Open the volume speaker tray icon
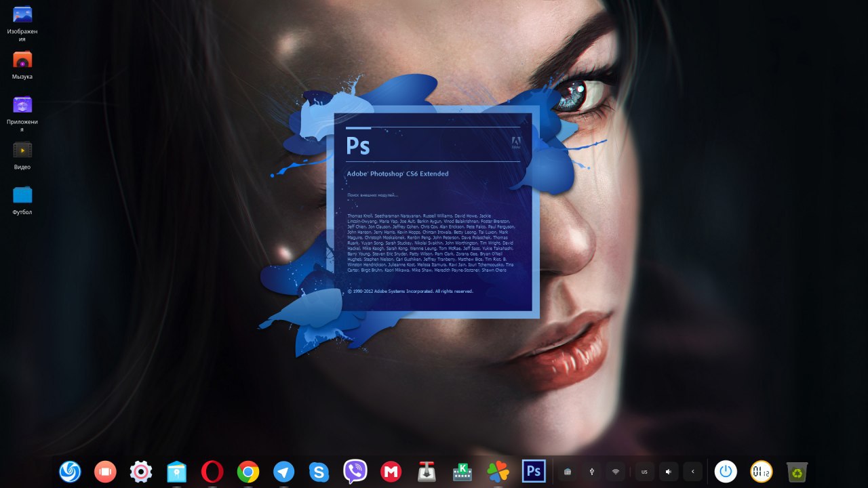The height and width of the screenshot is (488, 868). pos(669,471)
